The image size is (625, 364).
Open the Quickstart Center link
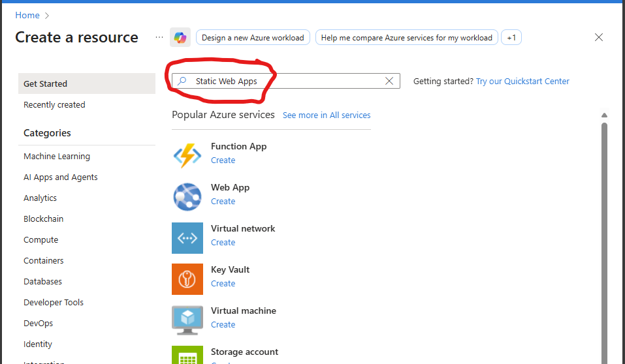[x=522, y=82]
